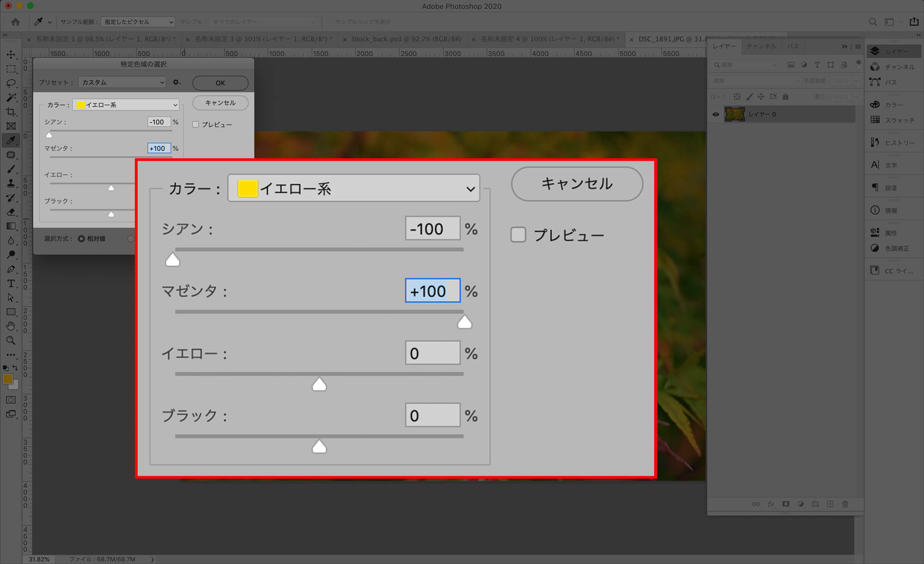The width and height of the screenshot is (924, 564).
Task: Select the Hand tool
Action: point(11,326)
